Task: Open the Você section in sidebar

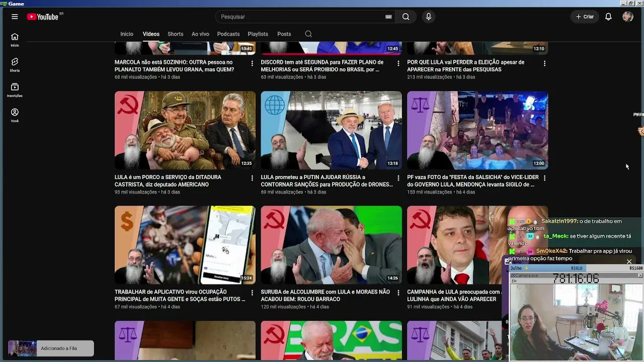Action: point(15,115)
